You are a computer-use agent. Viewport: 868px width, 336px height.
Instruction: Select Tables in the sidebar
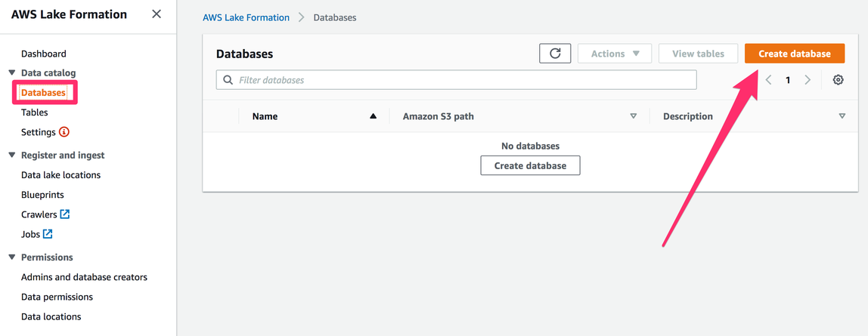(35, 113)
